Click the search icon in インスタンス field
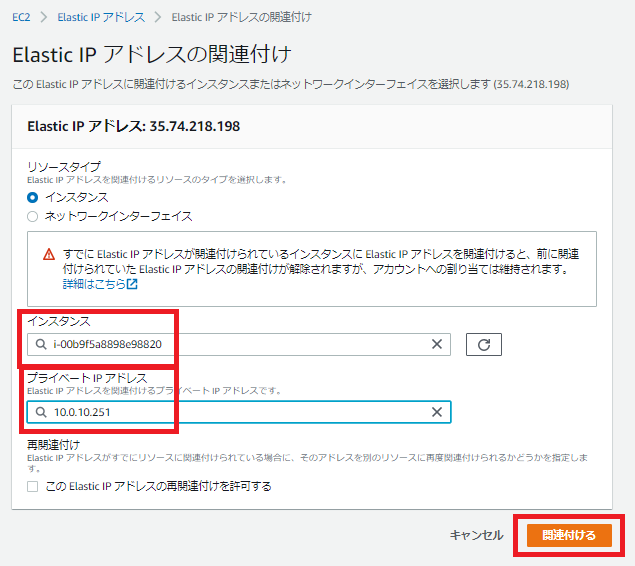The height and width of the screenshot is (566, 635). (x=40, y=344)
